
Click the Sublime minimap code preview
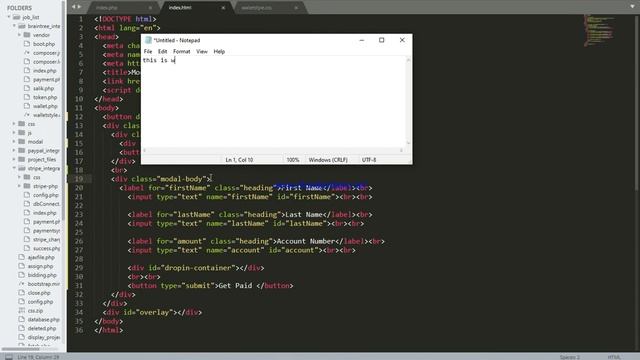pyautogui.click(x=599, y=31)
